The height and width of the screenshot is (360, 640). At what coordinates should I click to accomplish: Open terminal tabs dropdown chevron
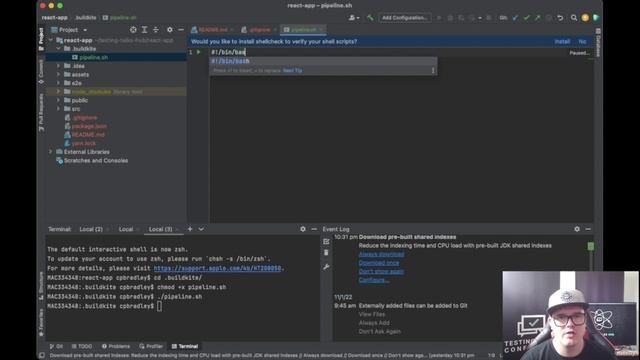click(201, 229)
